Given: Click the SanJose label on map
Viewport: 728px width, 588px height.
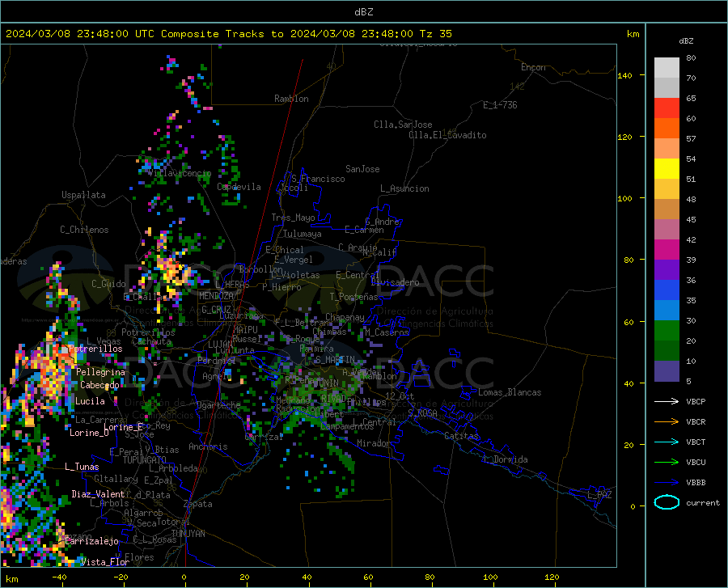Looking at the screenshot, I should click(362, 169).
